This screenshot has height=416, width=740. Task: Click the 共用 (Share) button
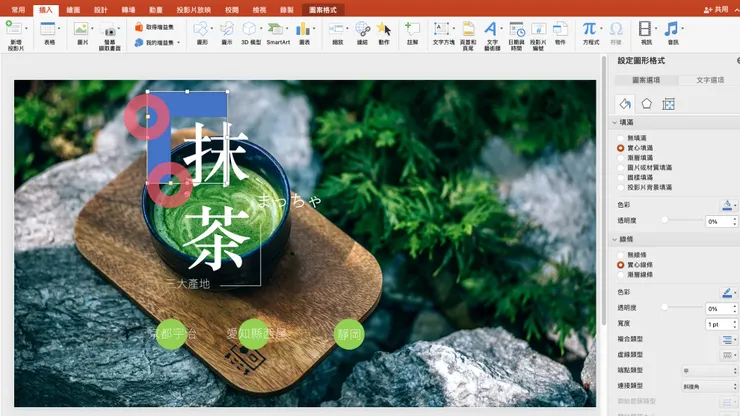[716, 9]
